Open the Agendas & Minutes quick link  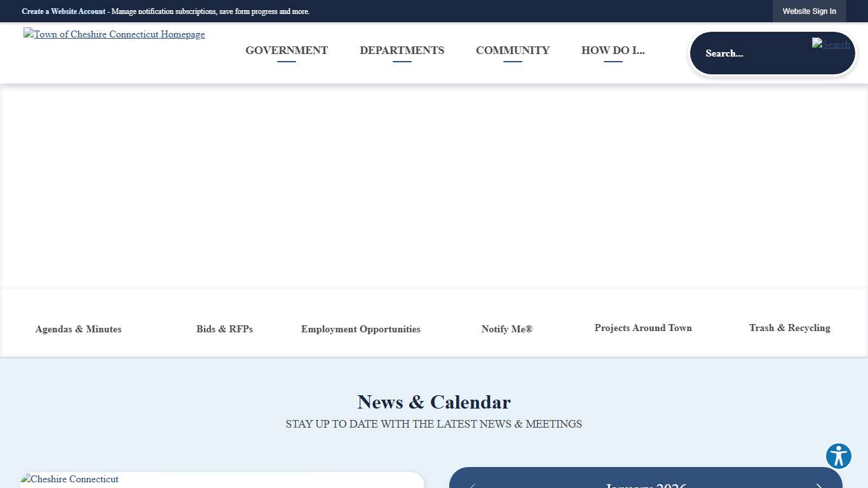click(x=78, y=329)
